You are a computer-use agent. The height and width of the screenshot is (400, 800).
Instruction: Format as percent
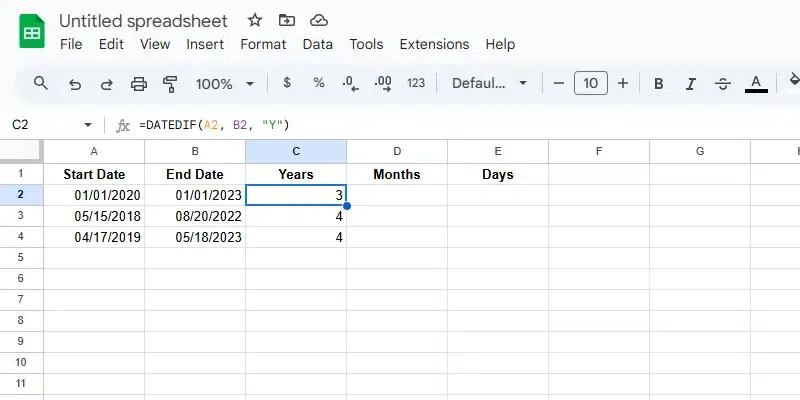pos(319,83)
